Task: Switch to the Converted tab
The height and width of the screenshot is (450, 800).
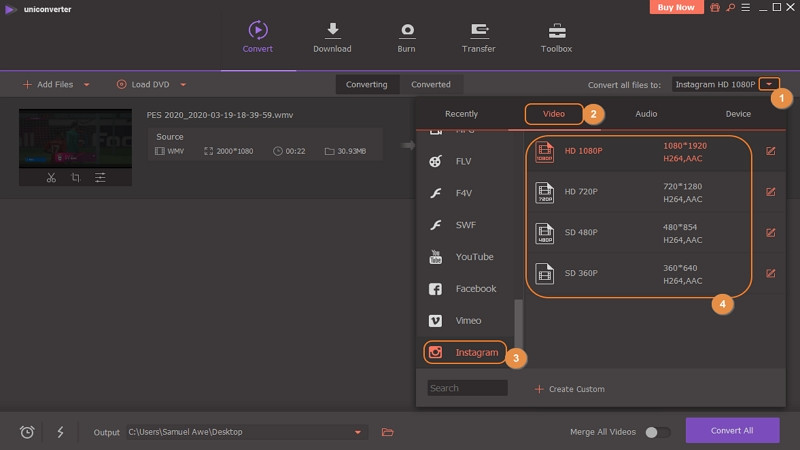Action: pyautogui.click(x=431, y=84)
